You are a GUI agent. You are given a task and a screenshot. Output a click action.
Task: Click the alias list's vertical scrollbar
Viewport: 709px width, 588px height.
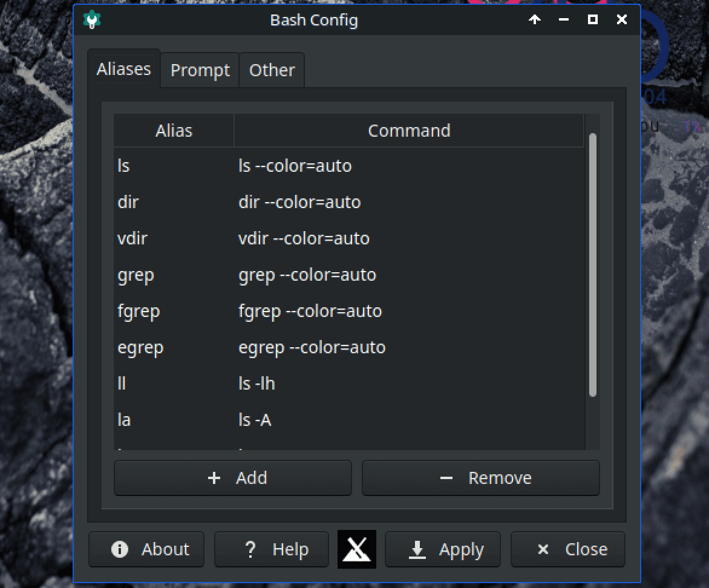click(x=593, y=265)
